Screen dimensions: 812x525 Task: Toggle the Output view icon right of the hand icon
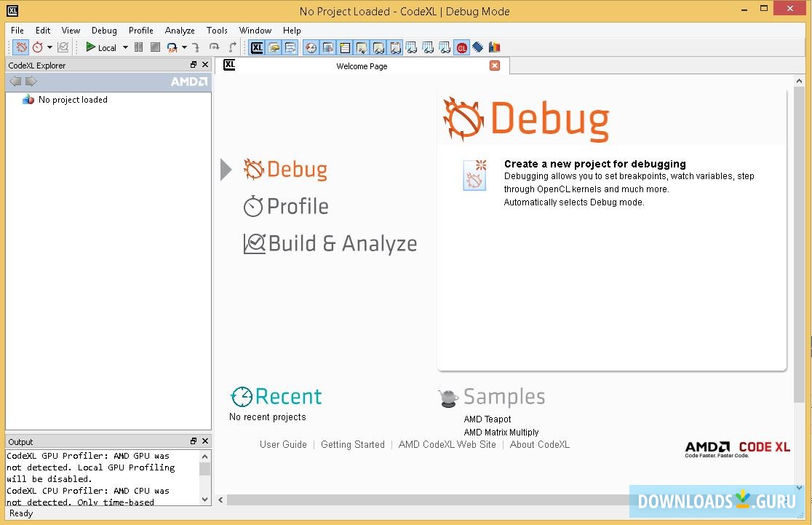coord(290,47)
